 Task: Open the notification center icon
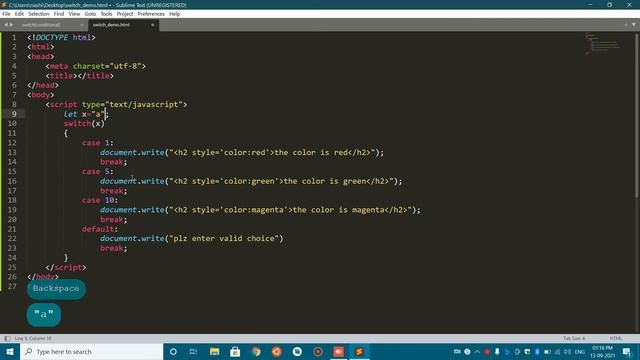(627, 351)
